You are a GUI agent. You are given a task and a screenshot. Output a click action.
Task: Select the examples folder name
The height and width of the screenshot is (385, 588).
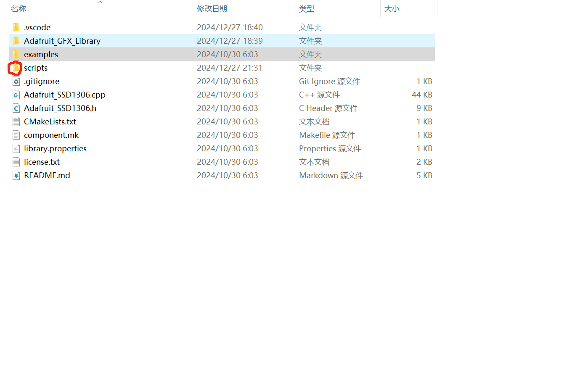[x=41, y=54]
